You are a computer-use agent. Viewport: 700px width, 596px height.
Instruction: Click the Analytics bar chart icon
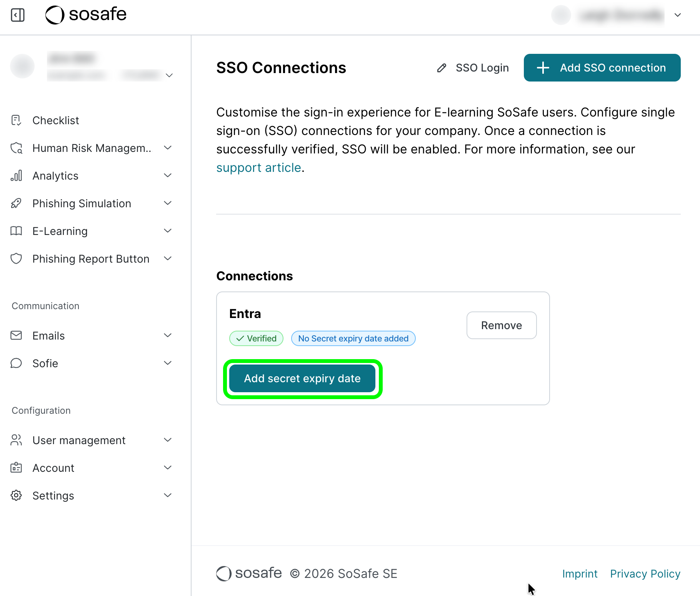click(x=16, y=176)
